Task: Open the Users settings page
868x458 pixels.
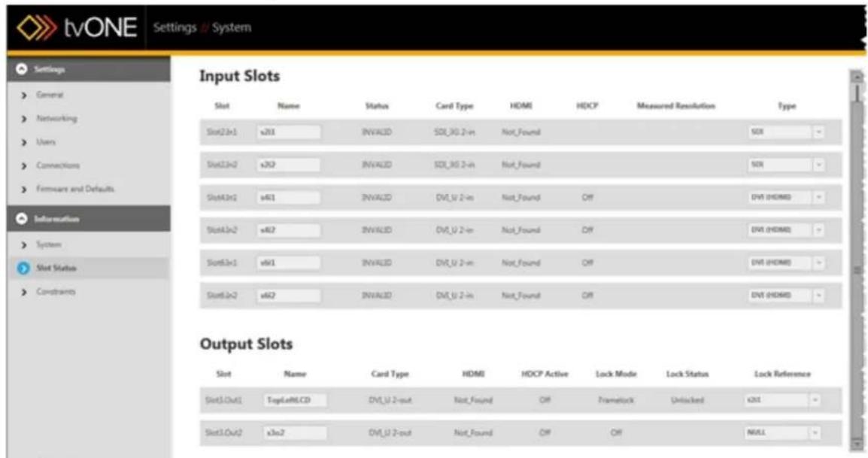Action: pyautogui.click(x=46, y=142)
